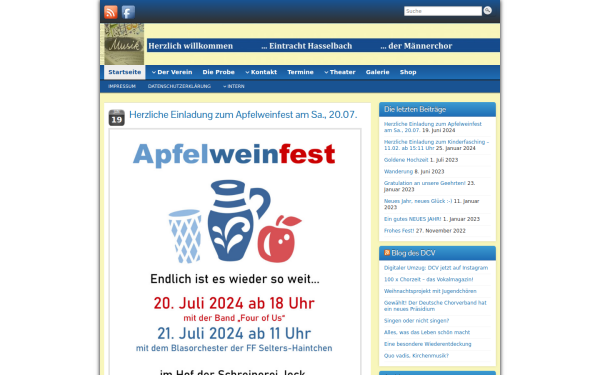
Task: Open the Blog des DCV heading link
Action: (413, 253)
